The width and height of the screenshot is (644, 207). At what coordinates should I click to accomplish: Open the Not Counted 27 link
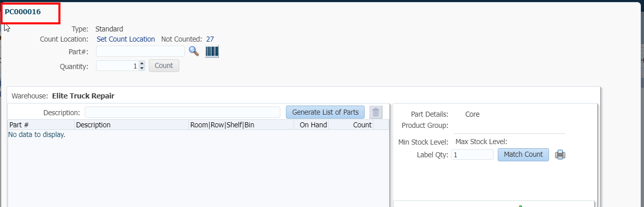tap(210, 39)
